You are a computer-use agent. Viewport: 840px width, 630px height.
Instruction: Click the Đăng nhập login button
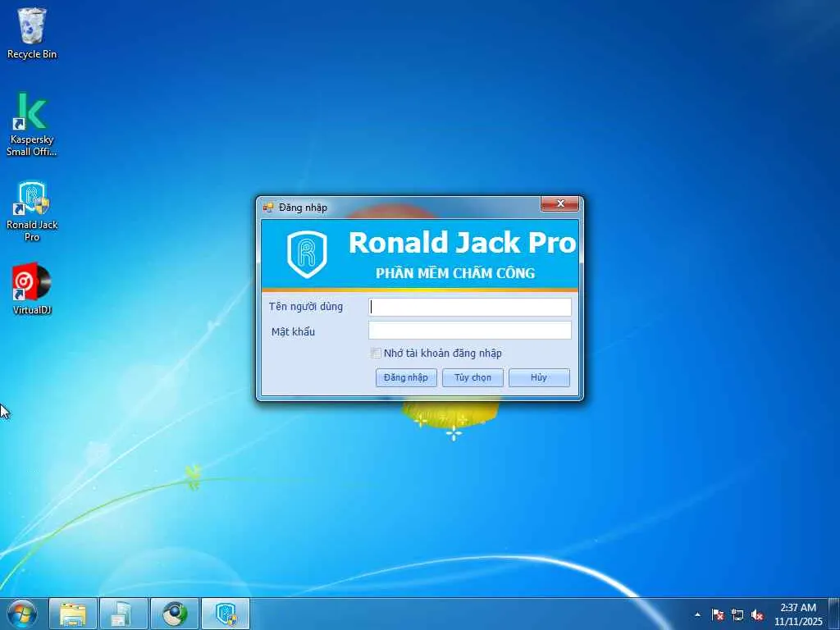click(x=406, y=377)
